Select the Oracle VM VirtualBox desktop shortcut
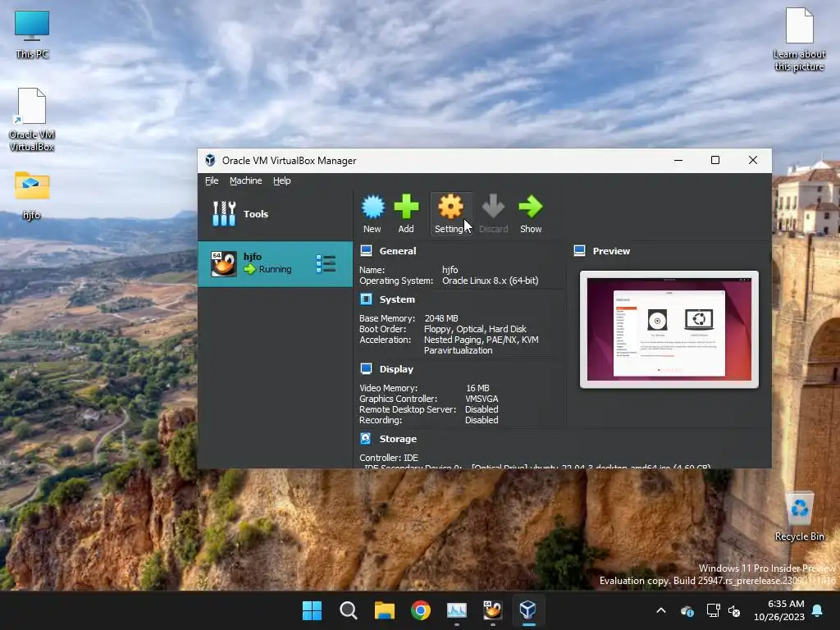Viewport: 840px width, 630px height. pos(32,120)
